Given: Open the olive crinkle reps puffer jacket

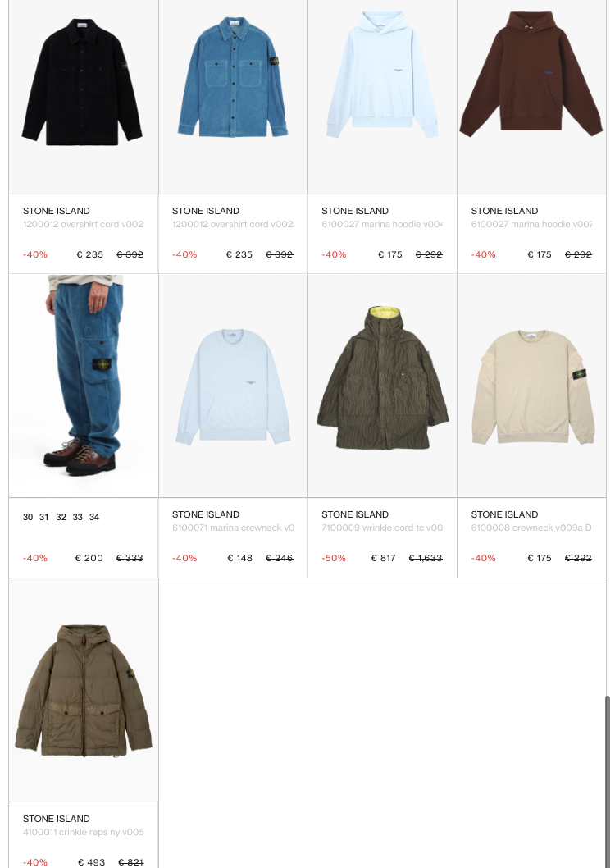Looking at the screenshot, I should click(84, 690).
